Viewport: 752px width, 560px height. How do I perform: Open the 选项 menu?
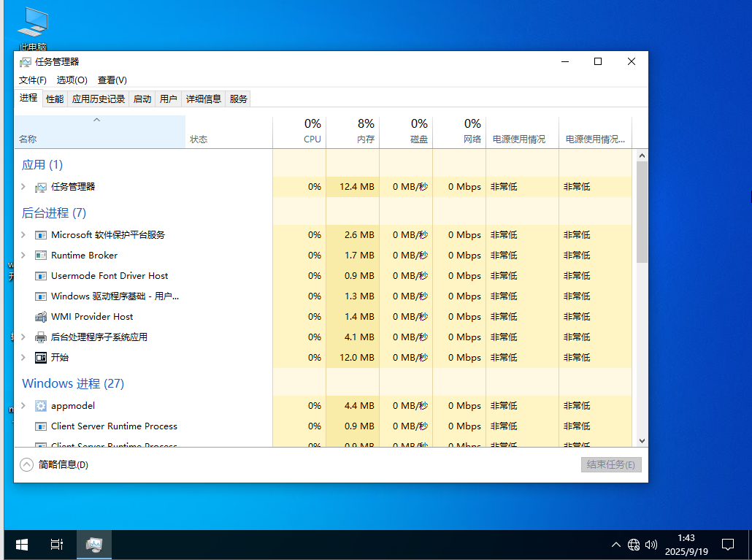[x=72, y=80]
